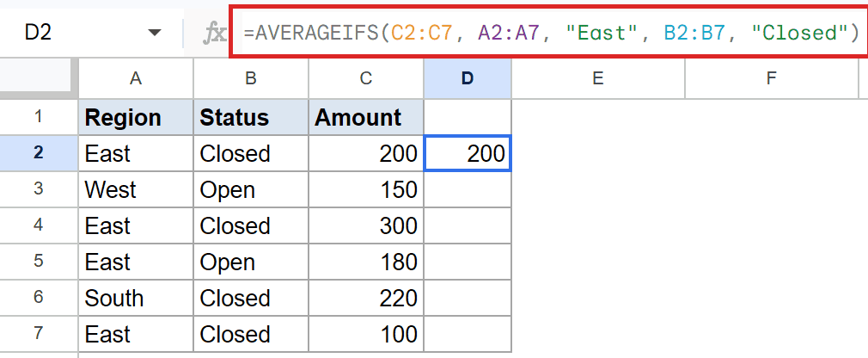
Task: Select column F header
Action: click(771, 78)
